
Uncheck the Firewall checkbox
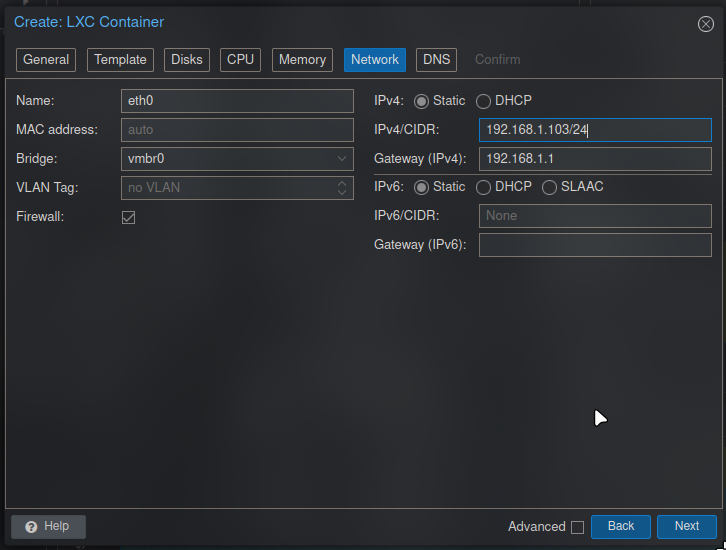coord(128,217)
